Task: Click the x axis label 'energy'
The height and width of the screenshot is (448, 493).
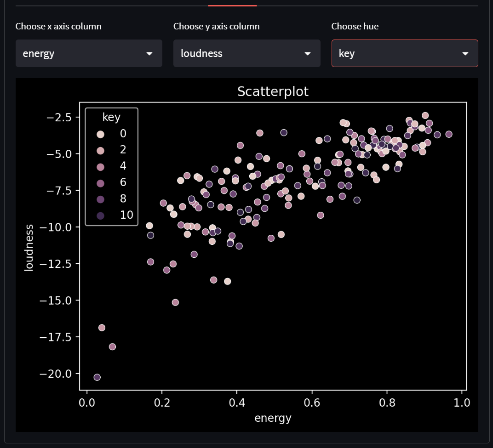Action: pyautogui.click(x=272, y=418)
